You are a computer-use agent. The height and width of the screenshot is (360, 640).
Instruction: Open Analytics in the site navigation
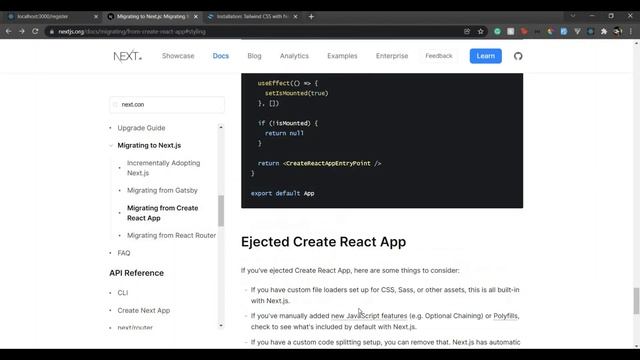point(294,56)
